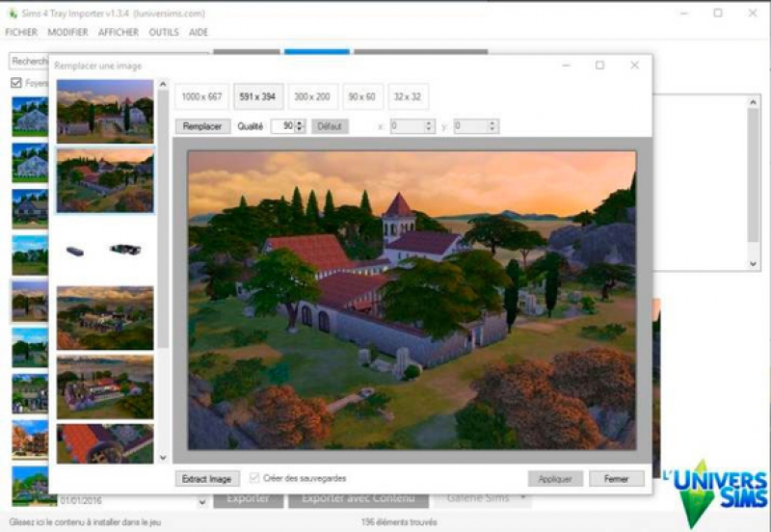Click the y offset field
Image resolution: width=771 pixels, height=532 pixels.
(470, 126)
